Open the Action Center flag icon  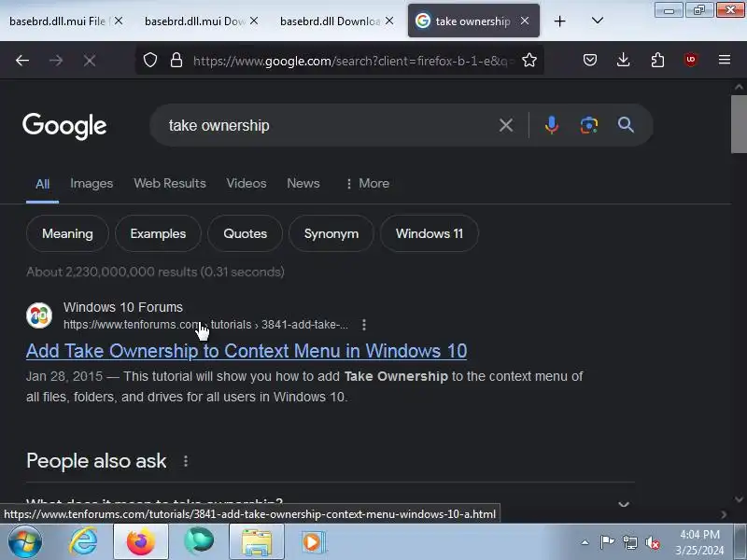pyautogui.click(x=607, y=542)
